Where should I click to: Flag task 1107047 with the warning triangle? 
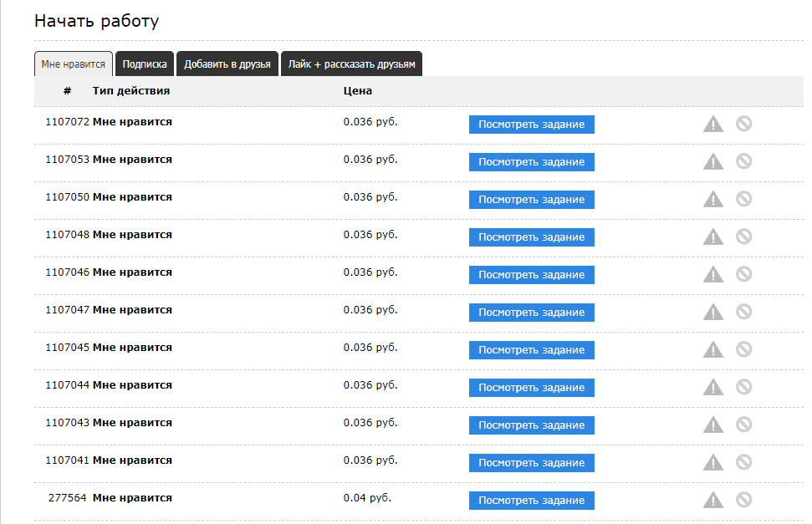[x=713, y=312]
